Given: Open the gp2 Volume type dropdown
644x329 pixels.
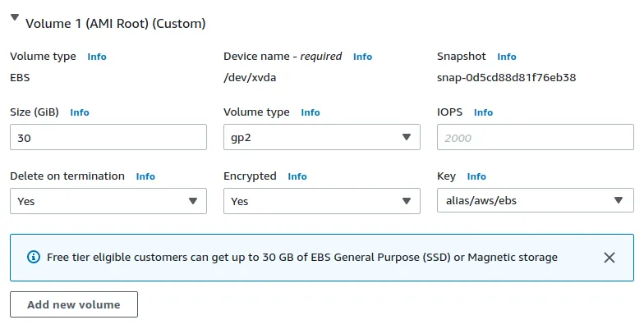Looking at the screenshot, I should click(x=322, y=138).
